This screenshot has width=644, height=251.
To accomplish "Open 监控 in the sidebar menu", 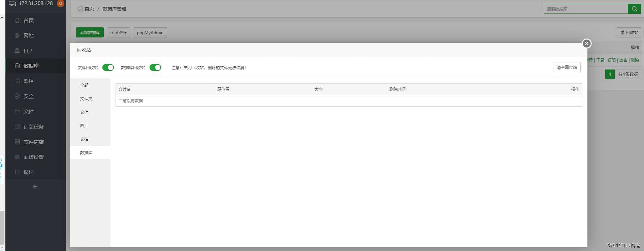I will [36, 81].
